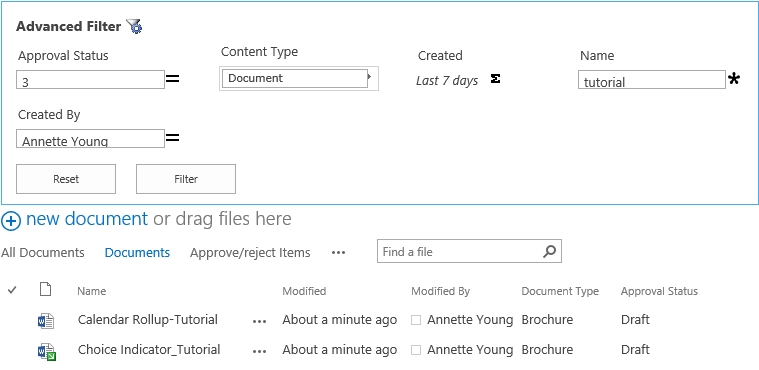Switch to Approve/reject Items view
759x370 pixels.
[250, 252]
